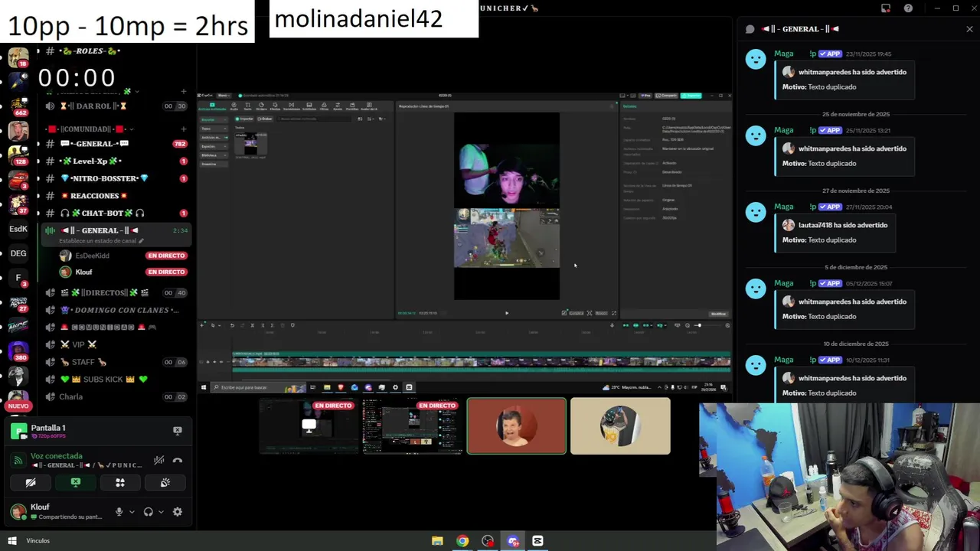Play preview in shared video editor stream
Screen dimensions: 980x551
(x=506, y=313)
